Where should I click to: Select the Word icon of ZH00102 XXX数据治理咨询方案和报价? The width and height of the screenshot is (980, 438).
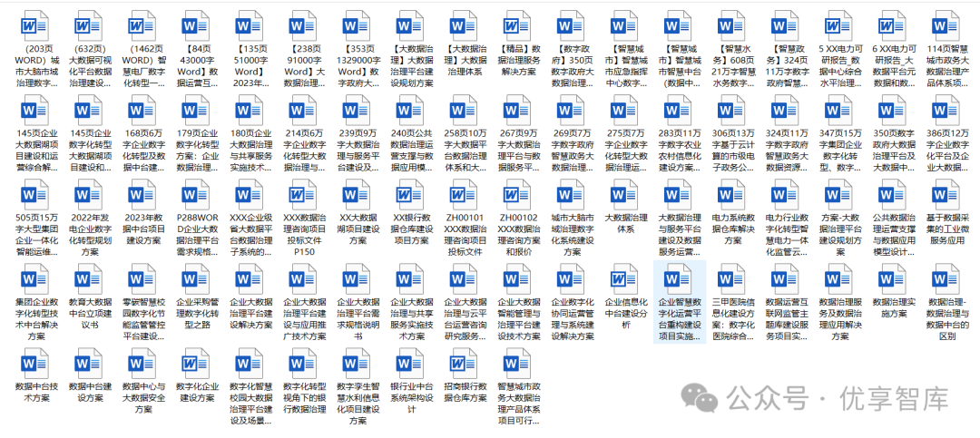pos(517,195)
